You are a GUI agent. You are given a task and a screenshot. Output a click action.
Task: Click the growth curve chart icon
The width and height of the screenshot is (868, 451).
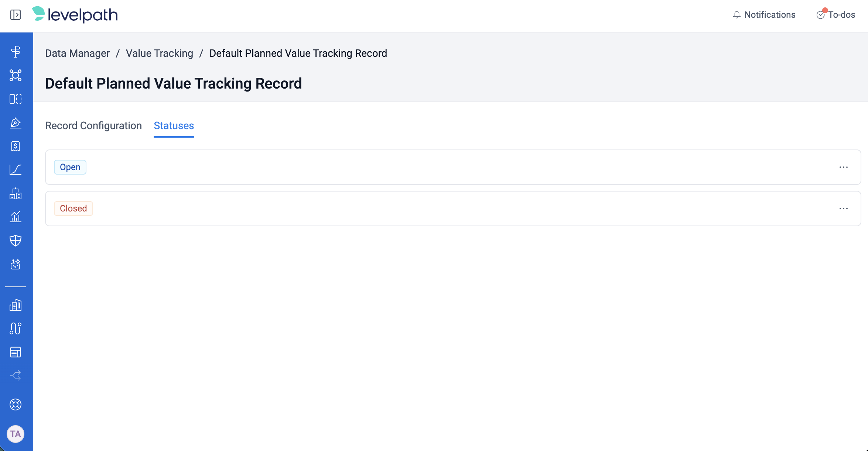[16, 170]
